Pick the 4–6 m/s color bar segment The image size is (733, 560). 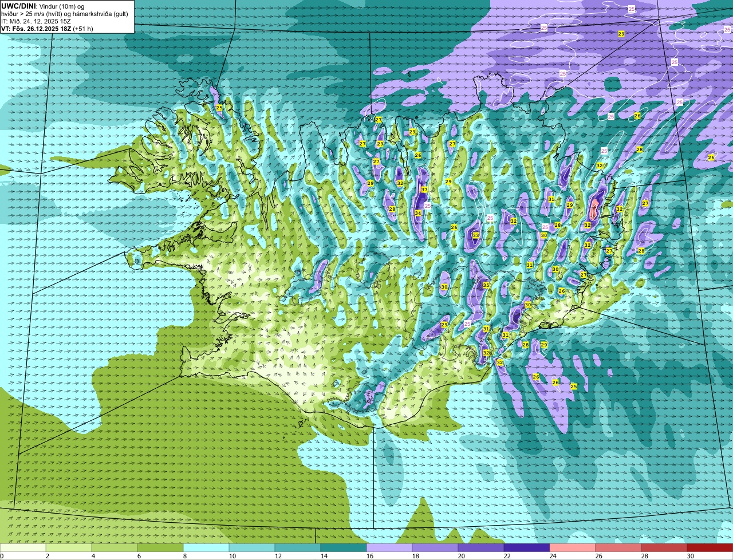(x=115, y=547)
